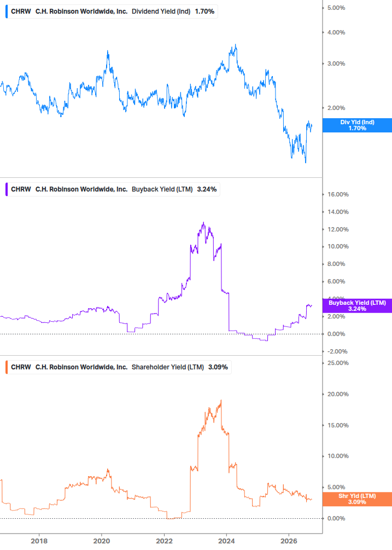Click the 1.70% value in Dividend Yield legend

(x=204, y=11)
